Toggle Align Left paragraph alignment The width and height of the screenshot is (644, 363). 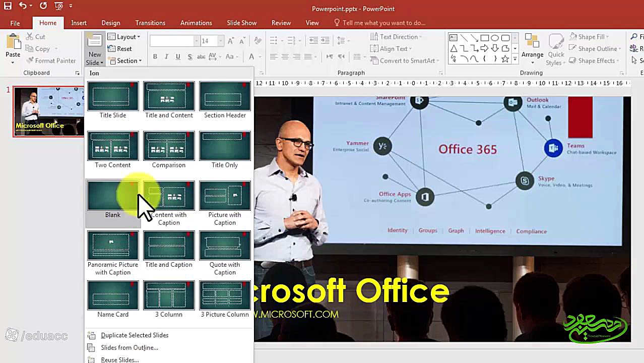click(274, 57)
